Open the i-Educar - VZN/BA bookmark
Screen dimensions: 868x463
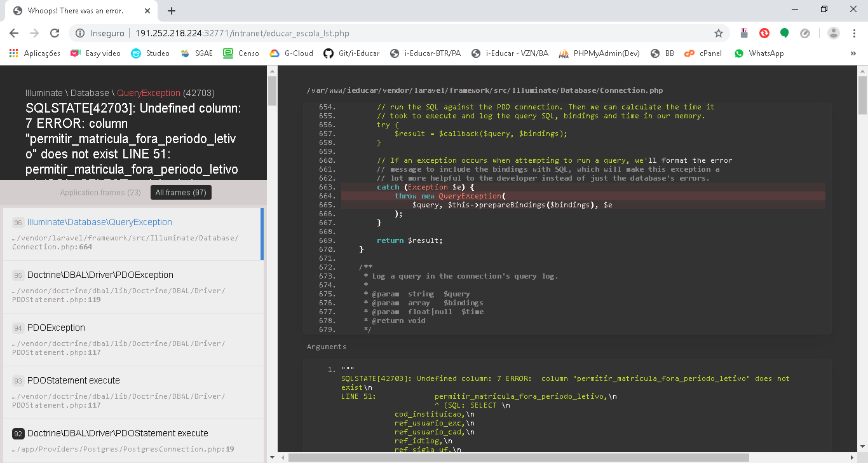(x=510, y=53)
